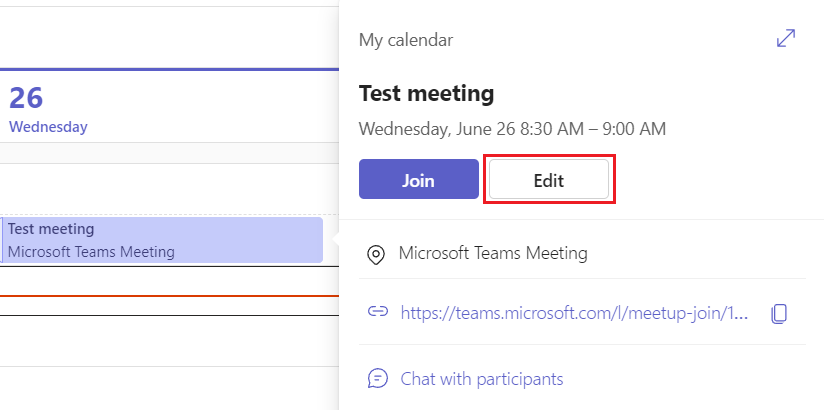Edit the Test meeting
Viewport: 824px width, 410px height.
click(x=548, y=180)
